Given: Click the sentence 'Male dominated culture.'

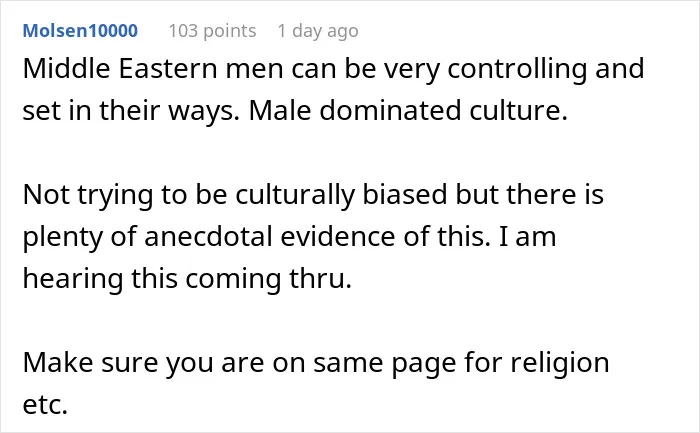Looking at the screenshot, I should point(408,110).
